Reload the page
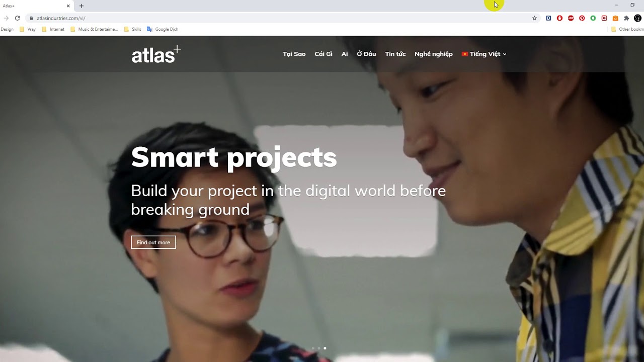The image size is (644, 362). [17, 18]
